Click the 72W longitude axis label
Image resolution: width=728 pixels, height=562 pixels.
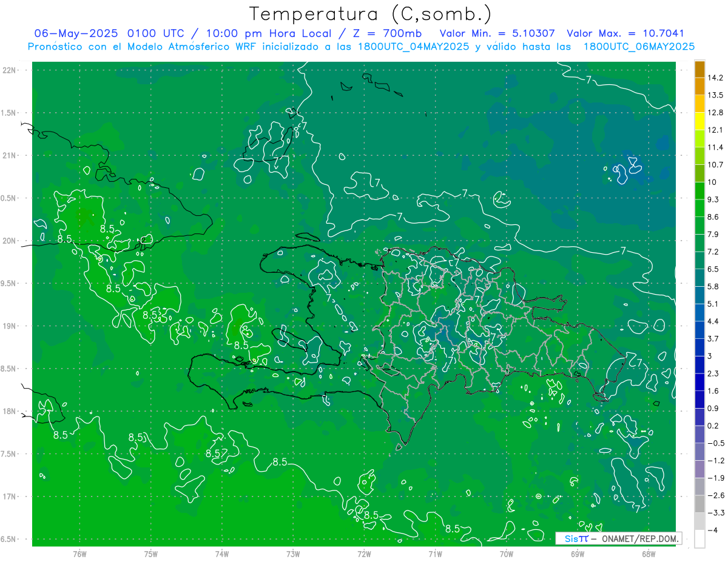(x=364, y=554)
